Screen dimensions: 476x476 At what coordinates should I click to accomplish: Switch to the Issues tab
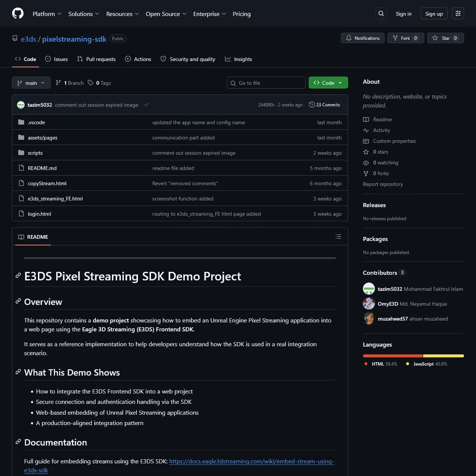tap(57, 59)
